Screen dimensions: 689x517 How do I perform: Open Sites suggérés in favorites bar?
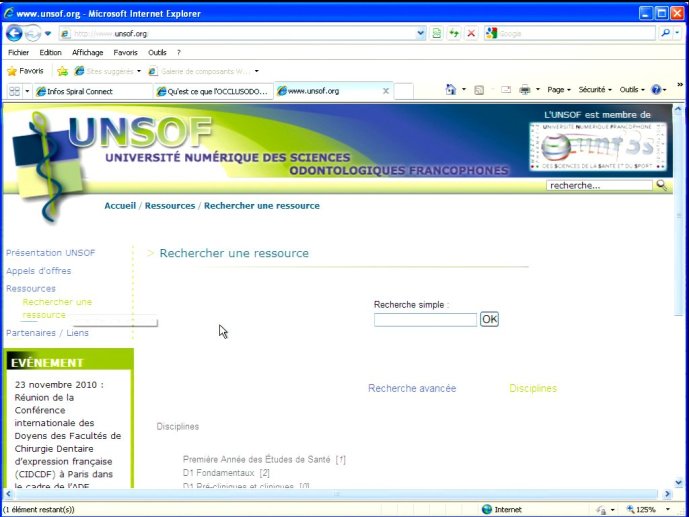[x=108, y=71]
